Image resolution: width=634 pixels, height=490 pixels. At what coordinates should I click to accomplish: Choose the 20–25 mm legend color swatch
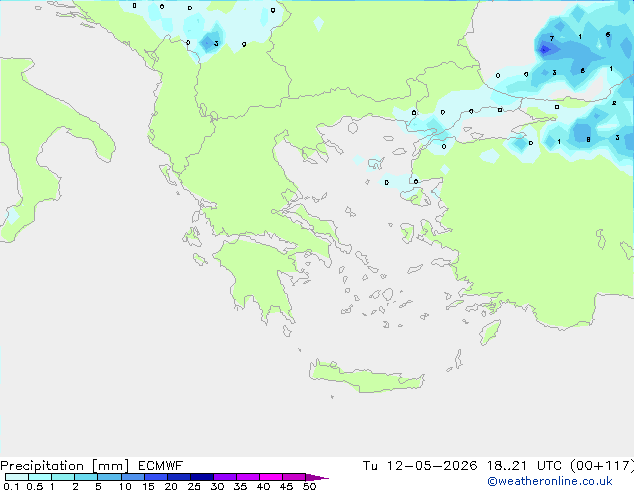(179, 477)
